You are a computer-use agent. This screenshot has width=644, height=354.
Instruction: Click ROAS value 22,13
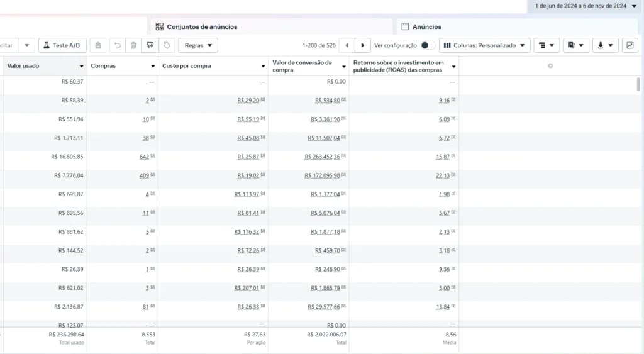[443, 175]
